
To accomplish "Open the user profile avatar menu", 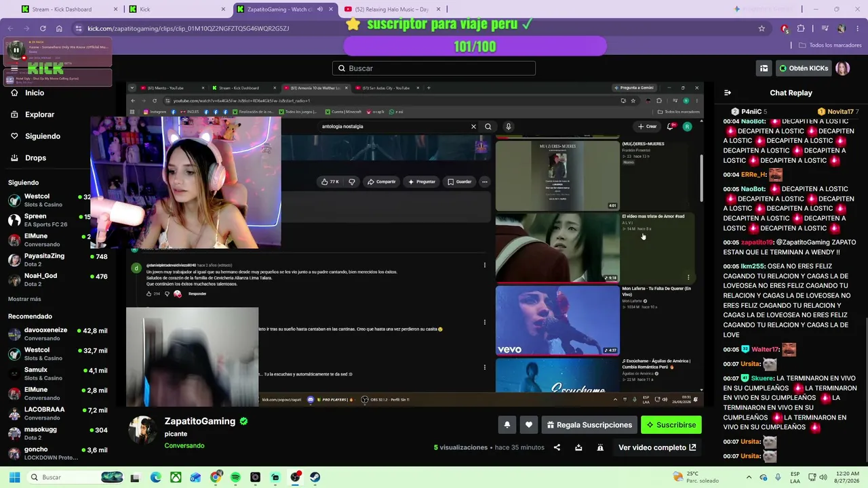I will point(842,68).
